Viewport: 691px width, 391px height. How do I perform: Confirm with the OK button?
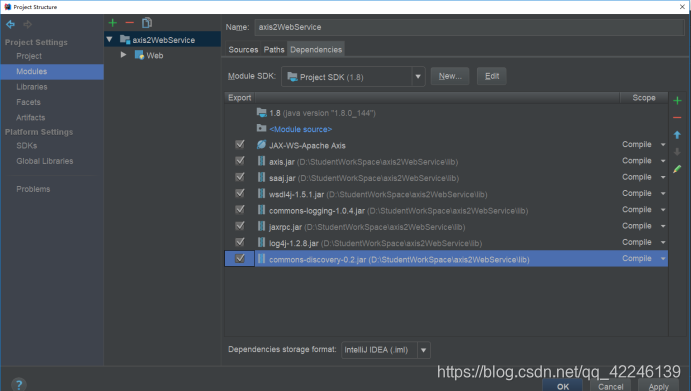(x=563, y=386)
